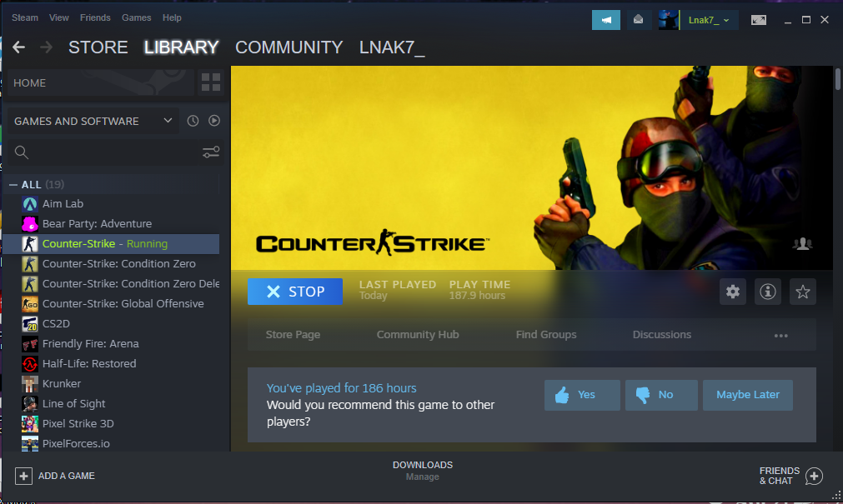The width and height of the screenshot is (843, 504).
Task: Open the announcements megaphone icon
Action: coord(606,20)
